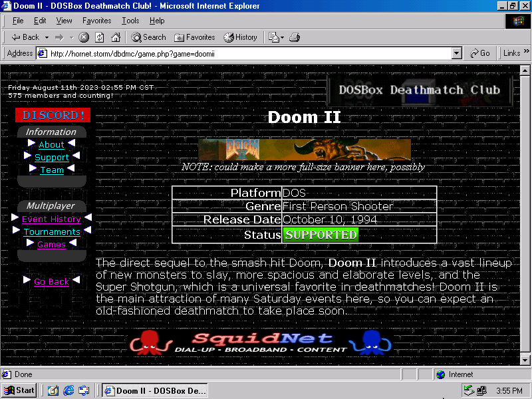Click the First Person Shooter genre cell
Viewport: 532px width, 399px height.
[359, 206]
